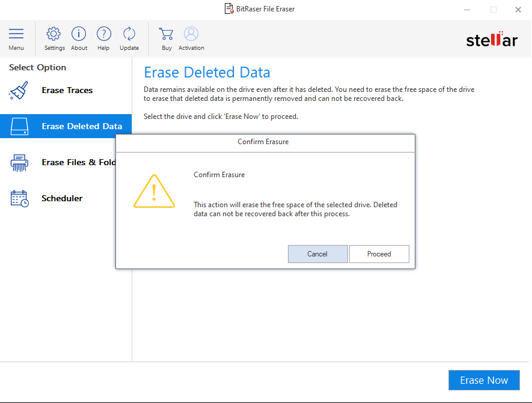Click the Erase Now button
The height and width of the screenshot is (403, 532).
coord(484,380)
